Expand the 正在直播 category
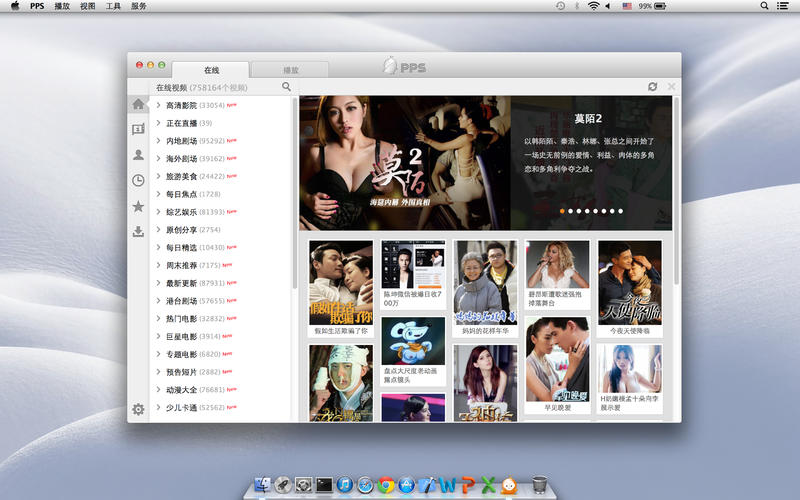Image resolution: width=800 pixels, height=500 pixels. pyautogui.click(x=181, y=123)
